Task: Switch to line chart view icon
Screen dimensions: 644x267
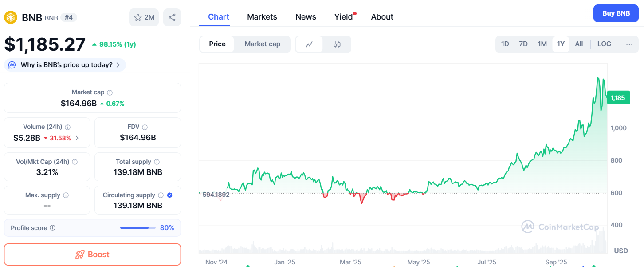Action: tap(309, 44)
